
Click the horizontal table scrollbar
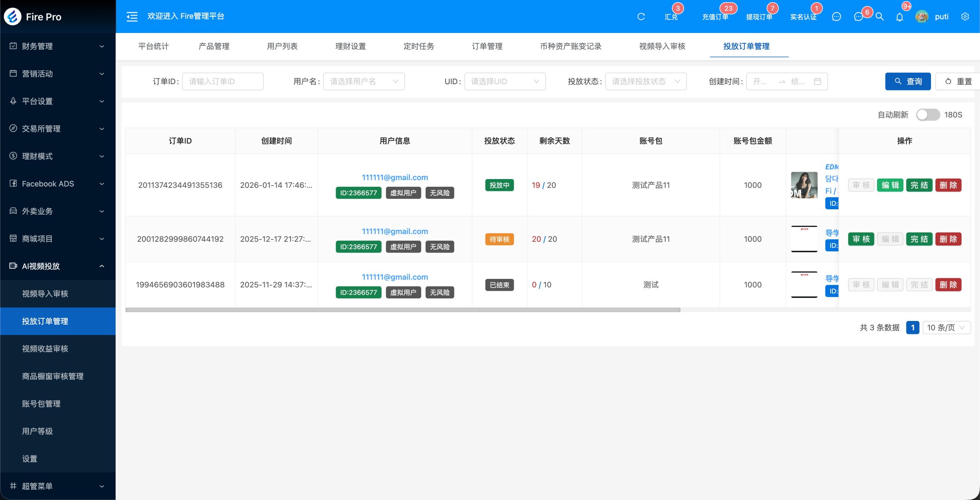pos(403,310)
